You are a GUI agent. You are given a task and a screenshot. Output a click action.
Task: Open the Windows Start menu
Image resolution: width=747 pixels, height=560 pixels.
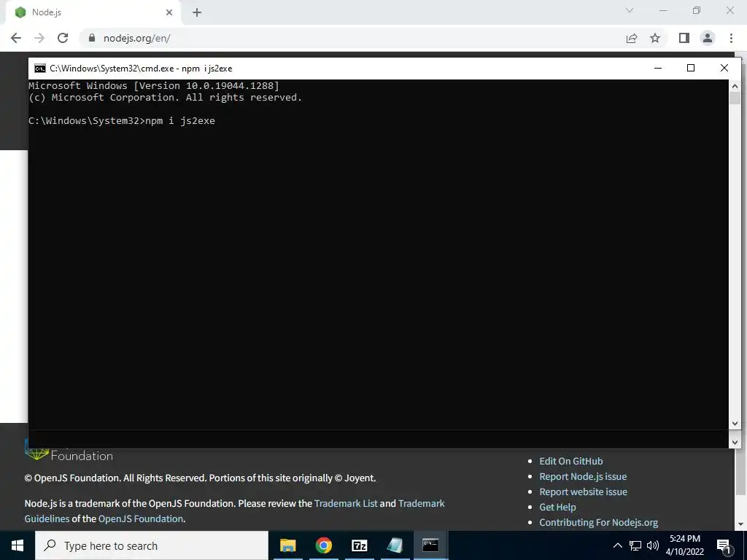[x=18, y=545]
